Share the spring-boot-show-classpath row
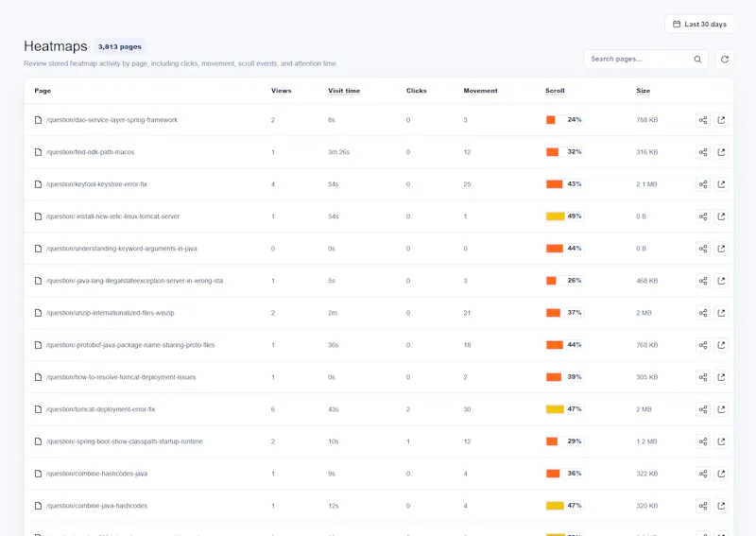The image size is (756, 536). point(703,441)
